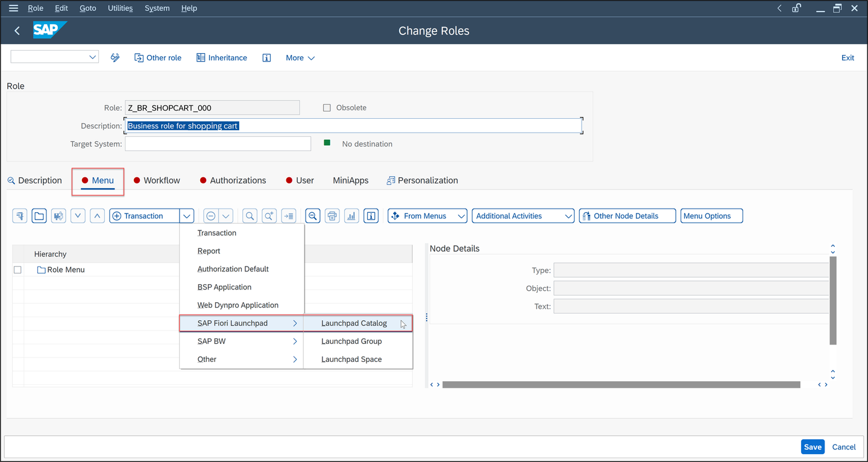Select the Role Menu row checkbox

tap(17, 270)
